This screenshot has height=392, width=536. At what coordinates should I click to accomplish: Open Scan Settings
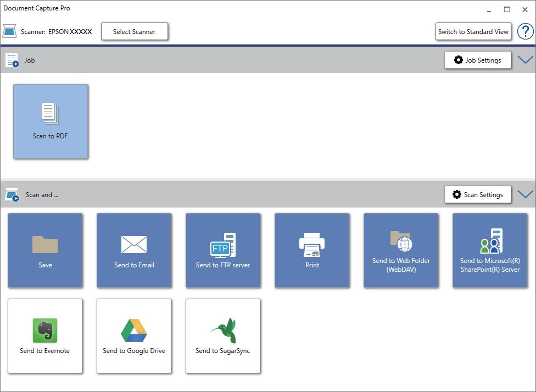coord(478,194)
